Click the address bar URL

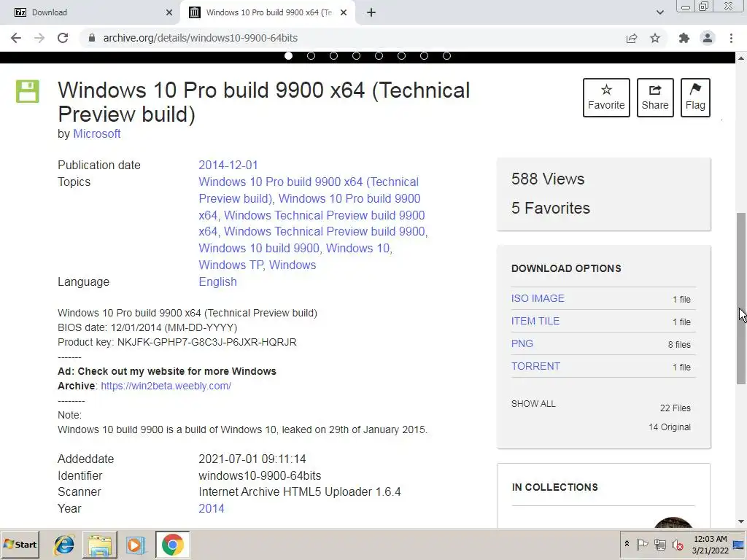tap(200, 38)
